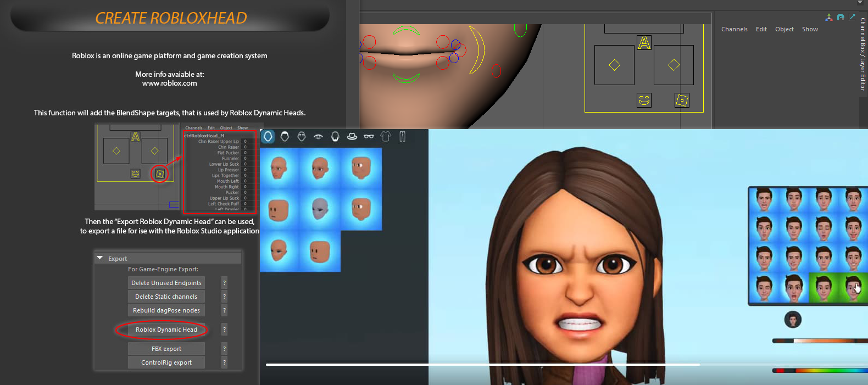Click Delete Static channels button

166,297
